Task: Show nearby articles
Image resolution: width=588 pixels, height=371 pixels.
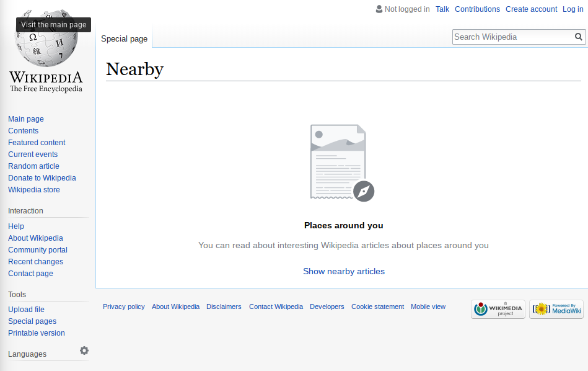Action: tap(343, 271)
